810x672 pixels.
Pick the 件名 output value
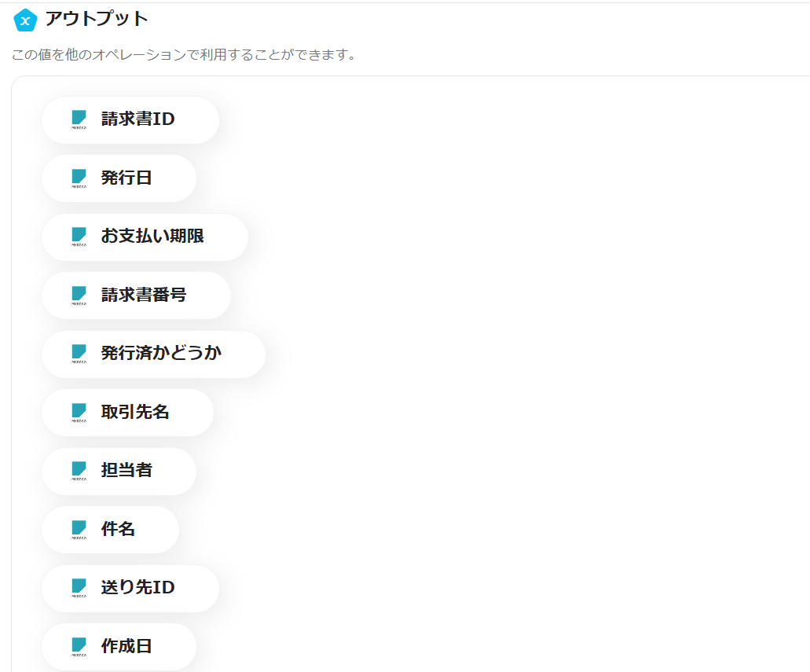coord(118,530)
